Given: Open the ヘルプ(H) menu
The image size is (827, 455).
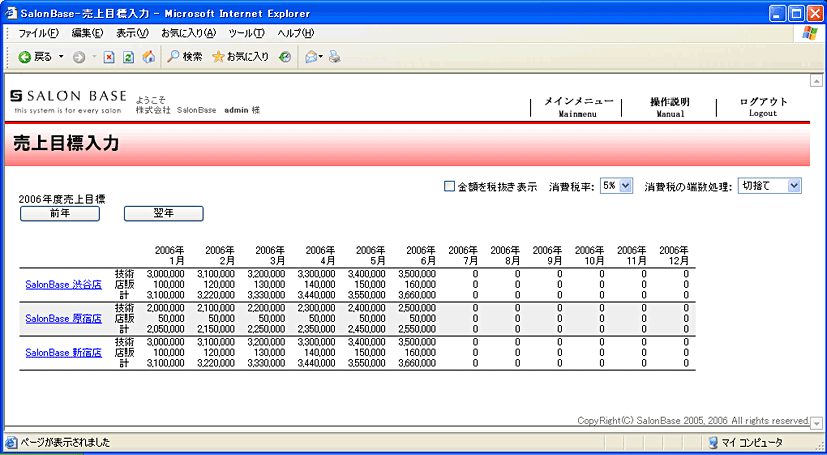Looking at the screenshot, I should point(295,33).
